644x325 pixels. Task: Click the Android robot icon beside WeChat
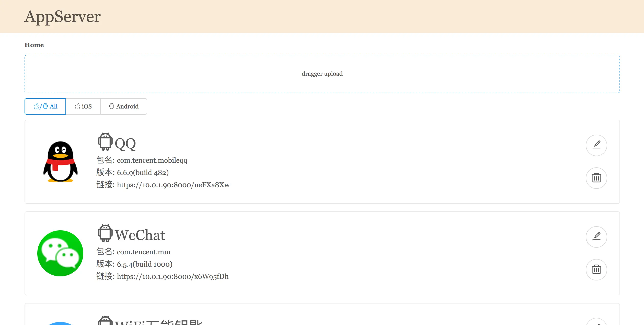[105, 233]
